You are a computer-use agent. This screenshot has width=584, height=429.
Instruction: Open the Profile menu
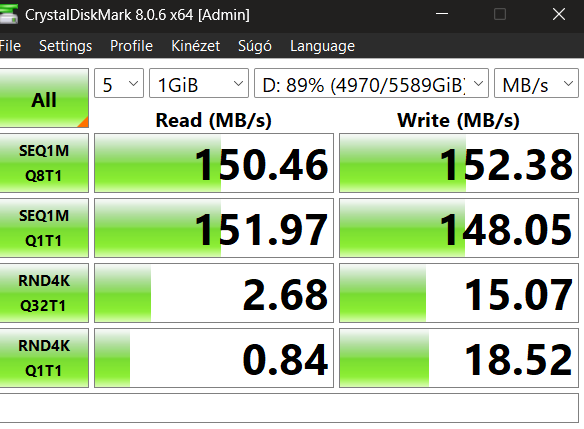click(131, 46)
